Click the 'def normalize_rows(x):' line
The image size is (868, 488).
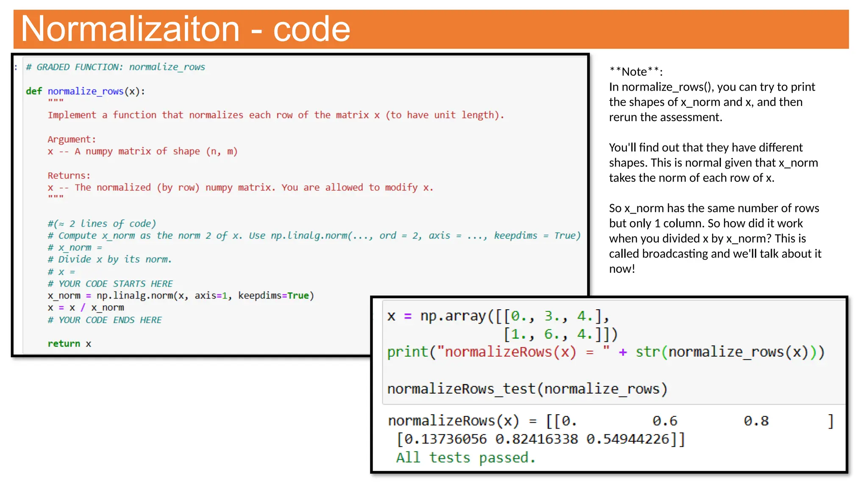click(85, 91)
